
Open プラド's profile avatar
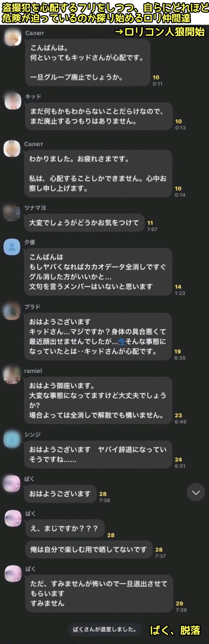[12, 311]
